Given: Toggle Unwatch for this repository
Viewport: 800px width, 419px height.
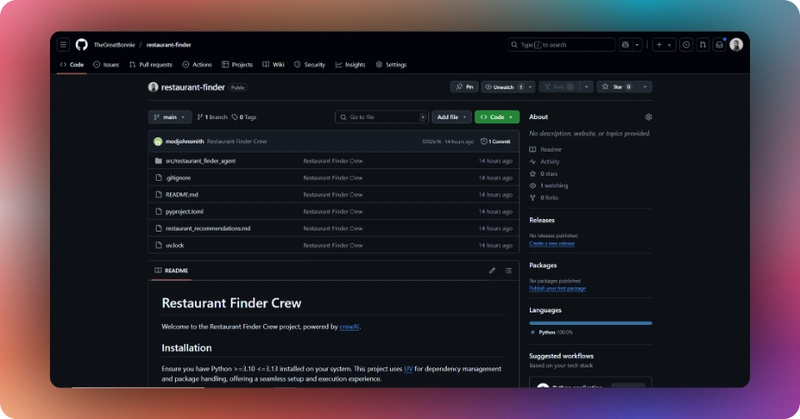Looking at the screenshot, I should [504, 87].
